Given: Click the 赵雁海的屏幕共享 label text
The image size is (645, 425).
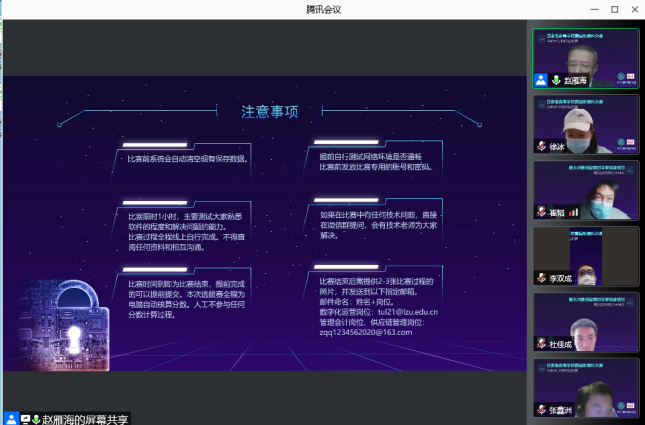Looking at the screenshot, I should tap(87, 418).
